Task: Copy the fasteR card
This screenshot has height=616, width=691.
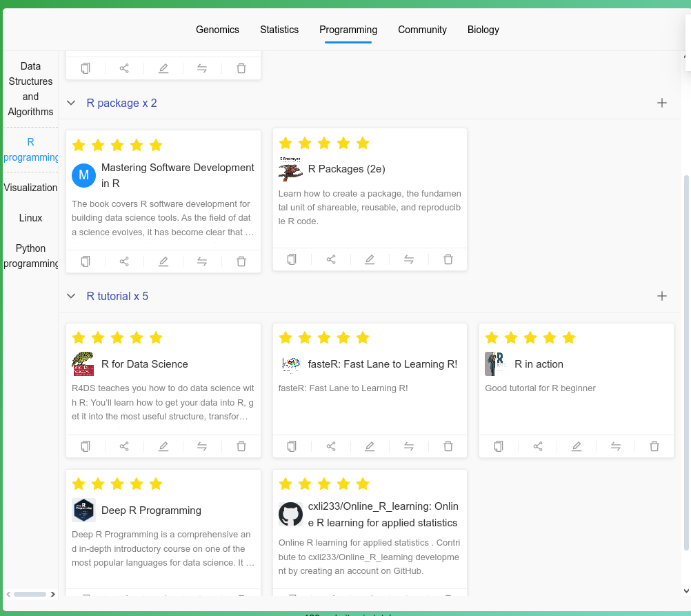Action: pos(292,446)
